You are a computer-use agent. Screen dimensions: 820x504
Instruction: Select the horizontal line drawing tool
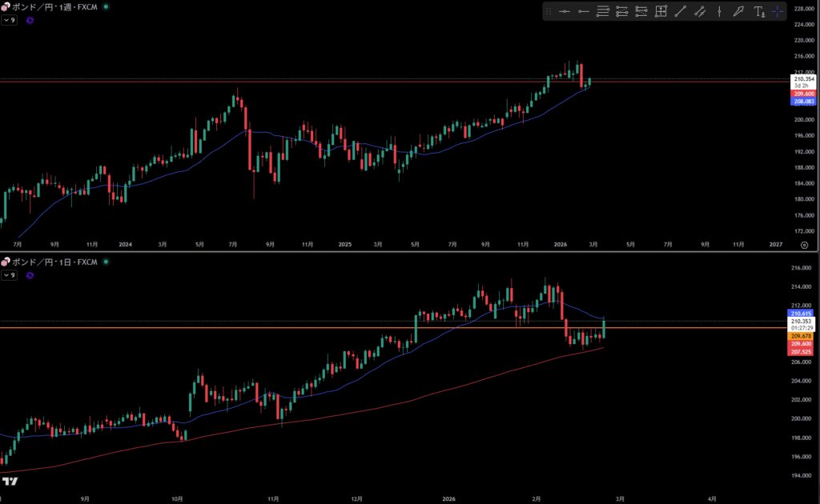pos(564,11)
